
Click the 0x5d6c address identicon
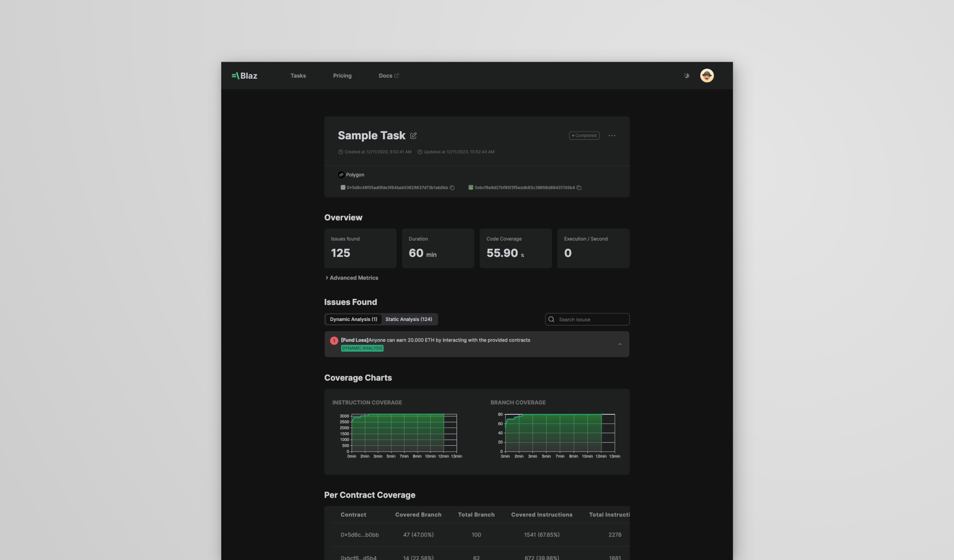(x=343, y=187)
